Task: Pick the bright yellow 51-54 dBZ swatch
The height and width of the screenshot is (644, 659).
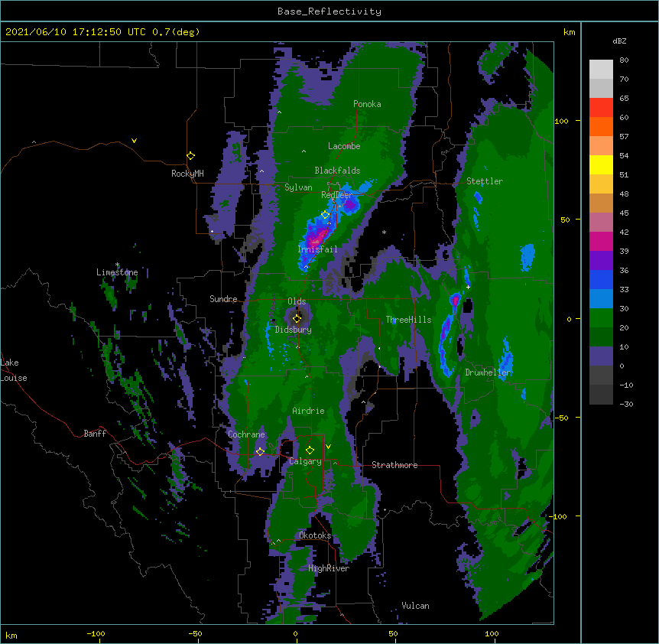Action: 601,164
